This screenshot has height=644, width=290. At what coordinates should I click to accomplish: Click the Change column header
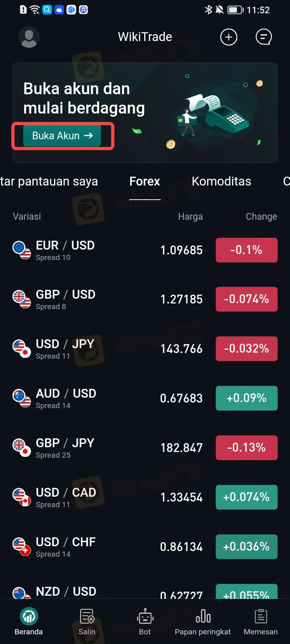tap(261, 217)
